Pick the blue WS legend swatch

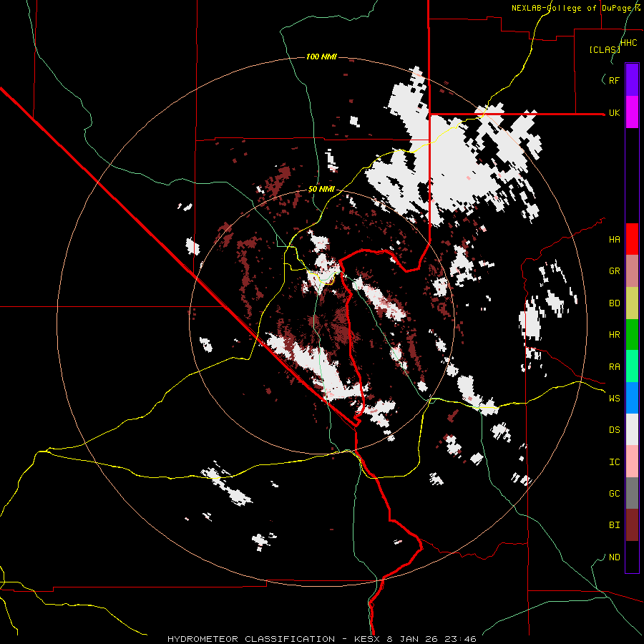pyautogui.click(x=632, y=398)
